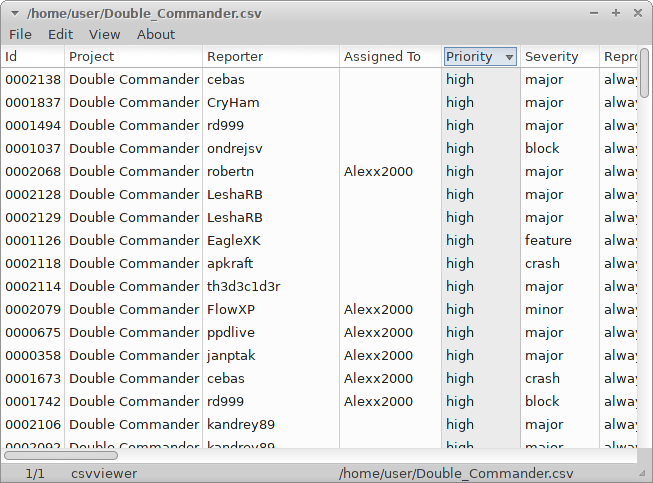Open the View menu

[x=105, y=35]
